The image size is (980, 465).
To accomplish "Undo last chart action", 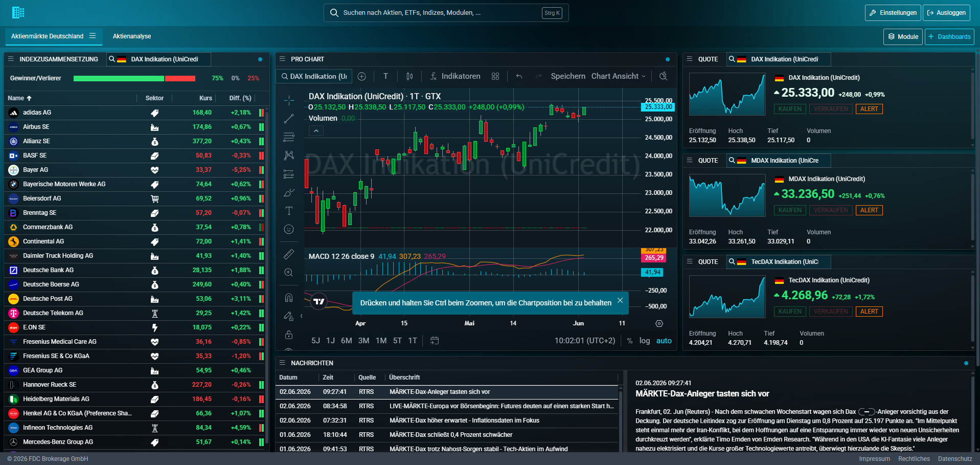I will 519,76.
